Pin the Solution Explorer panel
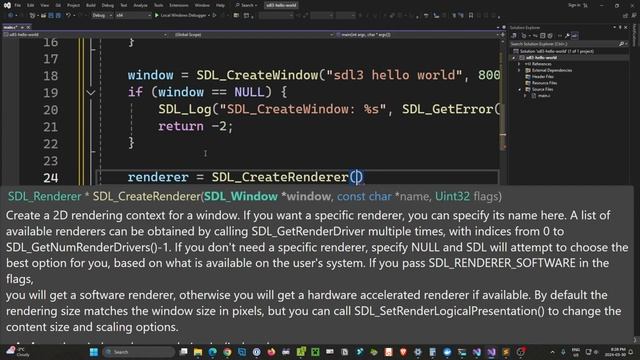Image resolution: width=640 pixels, height=360 pixels. click(x=620, y=27)
